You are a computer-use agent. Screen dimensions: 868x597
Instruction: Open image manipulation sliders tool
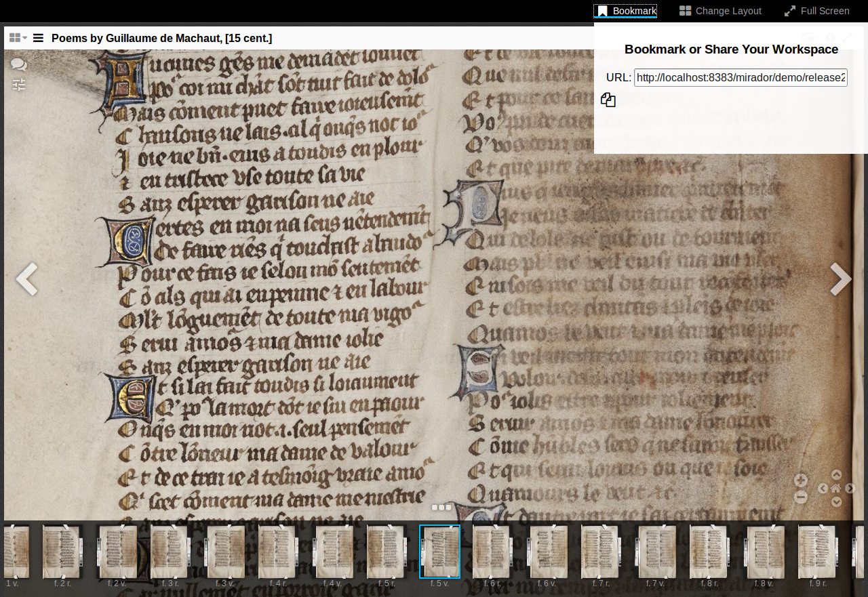19,85
